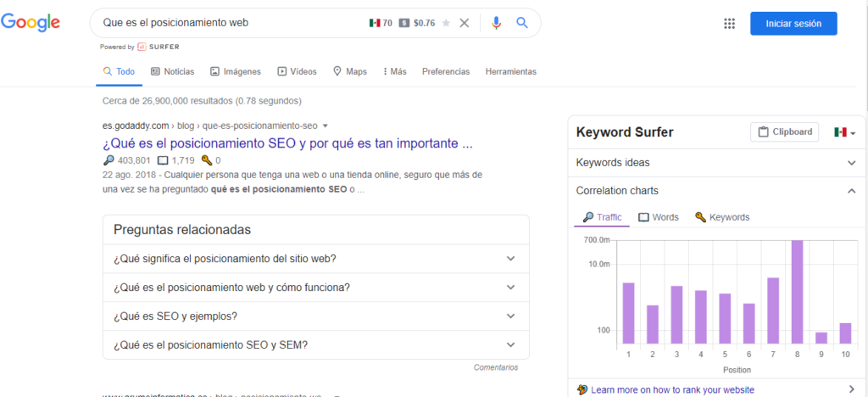Expand '¿Qué es el posicionamiento web y cómo funciona?'
The image size is (868, 397).
[x=315, y=288]
